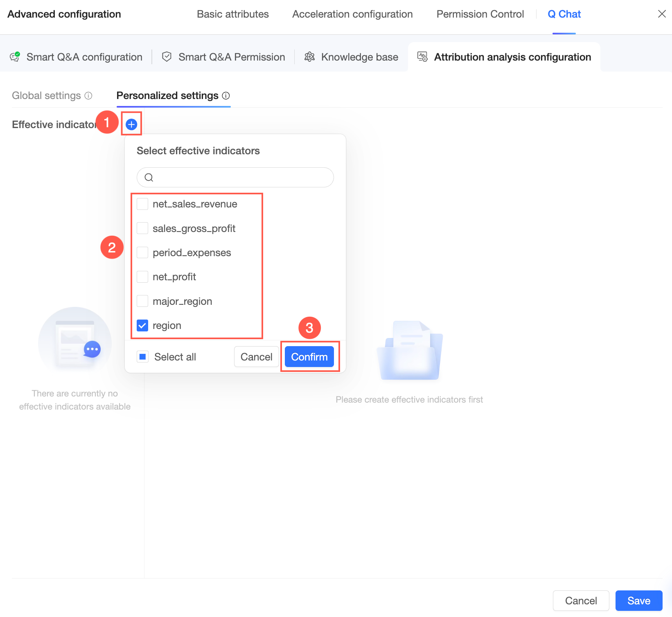Screen dimensions: 672x617
Task: Switch to Smart Q&A Permission sub-tab
Action: pyautogui.click(x=223, y=57)
